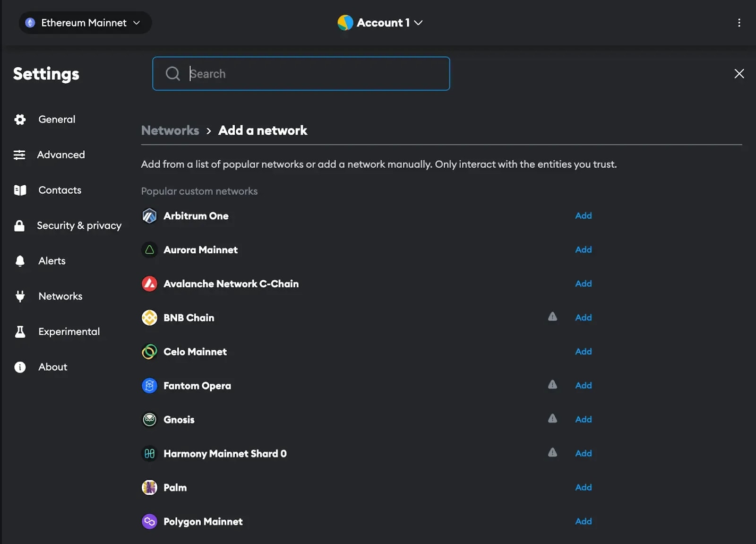This screenshot has height=544, width=756.
Task: Open the Ethereum Mainnet network dropdown
Action: coord(85,23)
